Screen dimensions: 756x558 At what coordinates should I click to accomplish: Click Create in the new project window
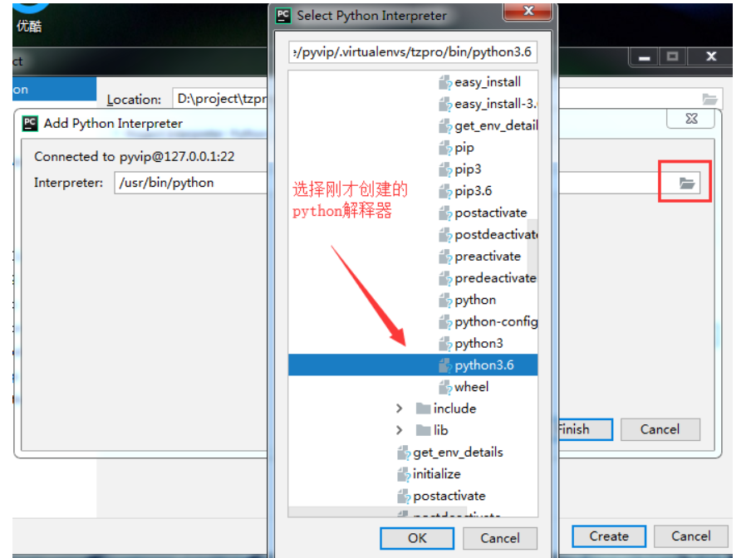[609, 536]
